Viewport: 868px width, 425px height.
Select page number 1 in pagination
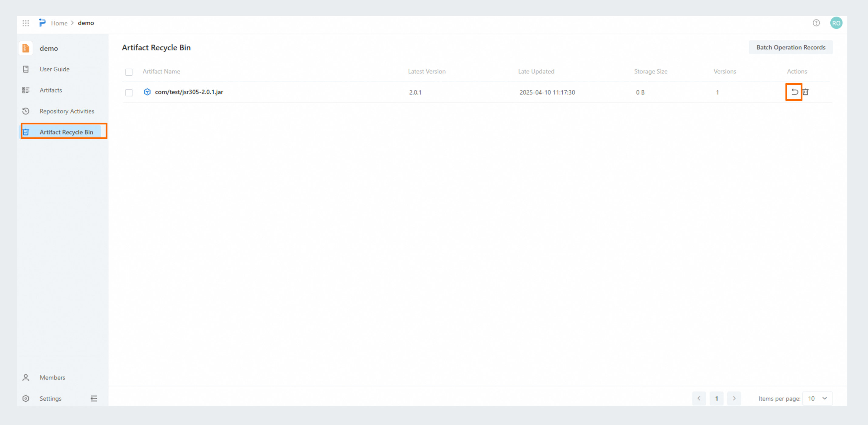[716, 398]
